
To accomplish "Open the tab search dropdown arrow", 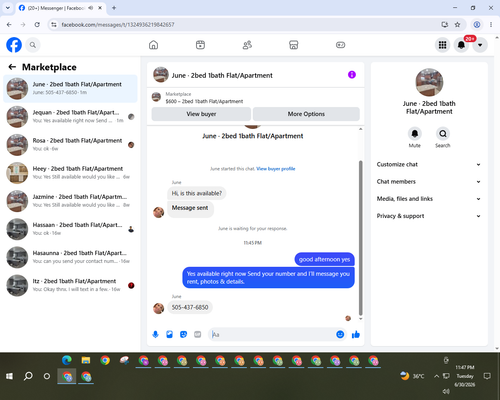I will (x=8, y=8).
